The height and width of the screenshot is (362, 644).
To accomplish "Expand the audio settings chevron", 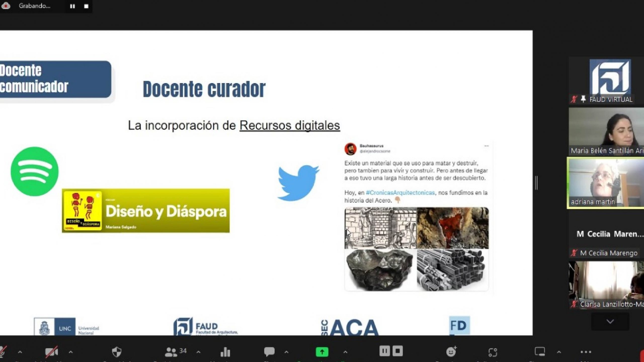I will [x=20, y=352].
